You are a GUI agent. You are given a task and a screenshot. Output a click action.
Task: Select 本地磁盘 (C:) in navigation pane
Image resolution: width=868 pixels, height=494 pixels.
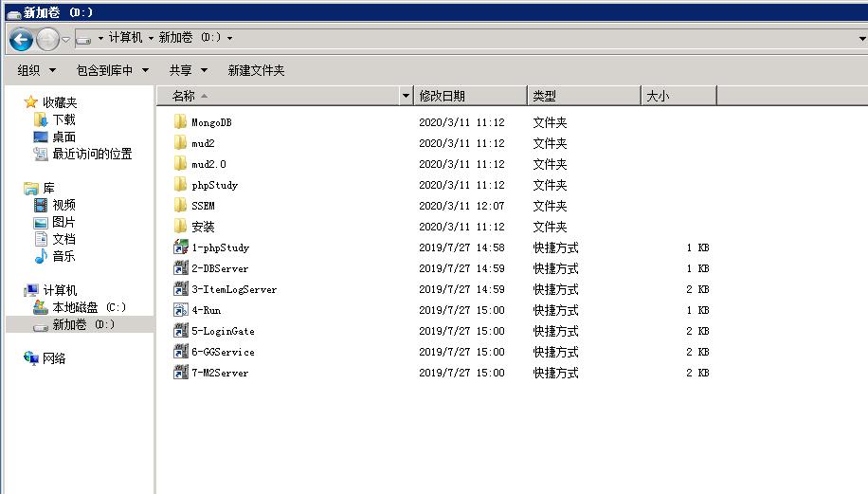[88, 307]
